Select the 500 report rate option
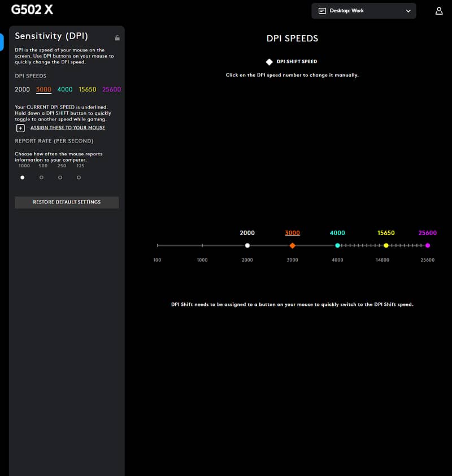Screen dimensions: 452x476 pyautogui.click(x=41, y=178)
